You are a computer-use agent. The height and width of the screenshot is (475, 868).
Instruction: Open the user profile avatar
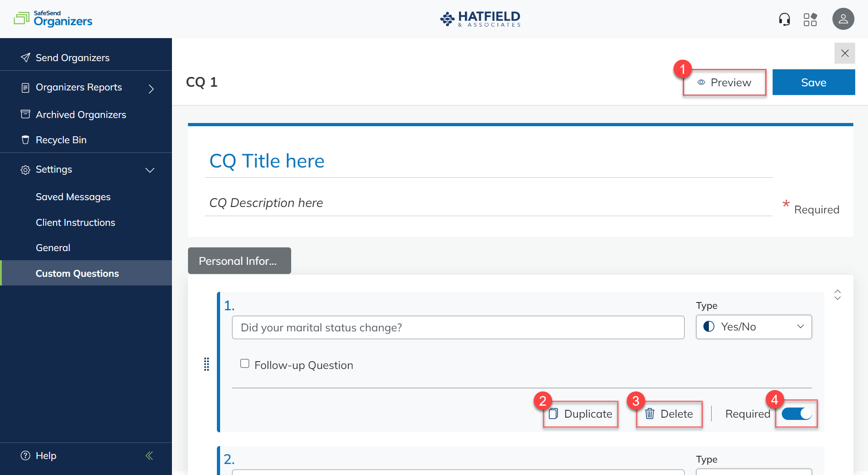(x=843, y=19)
